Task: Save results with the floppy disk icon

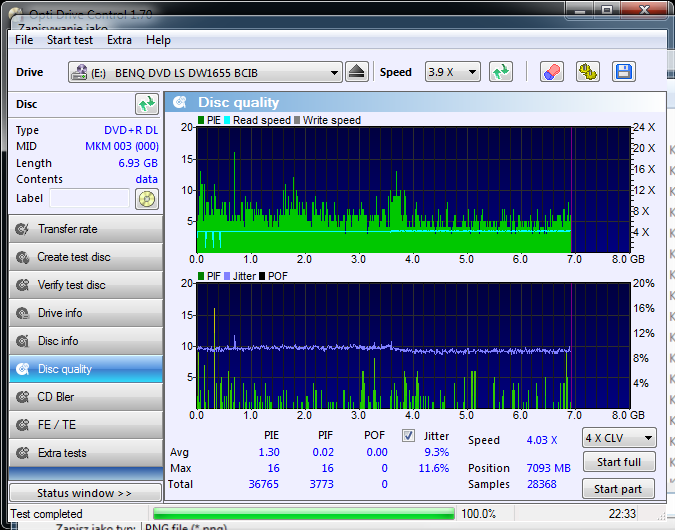Action: click(x=624, y=72)
